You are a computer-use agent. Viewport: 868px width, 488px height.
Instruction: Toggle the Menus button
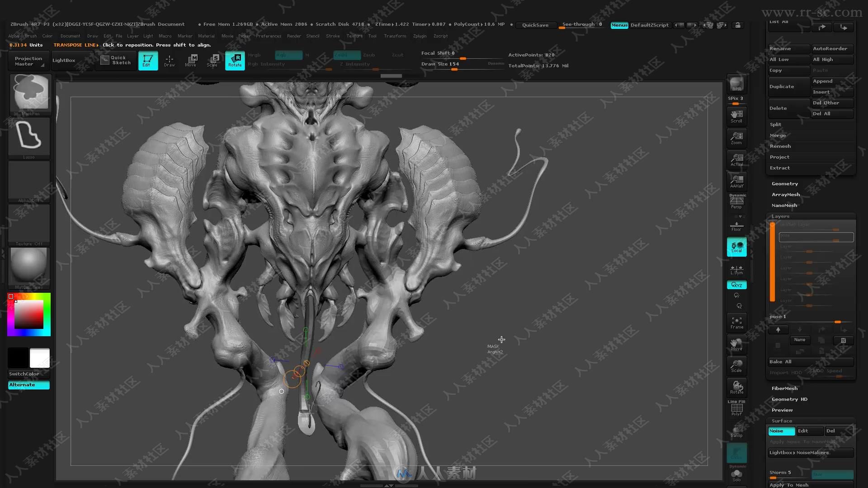click(x=619, y=25)
